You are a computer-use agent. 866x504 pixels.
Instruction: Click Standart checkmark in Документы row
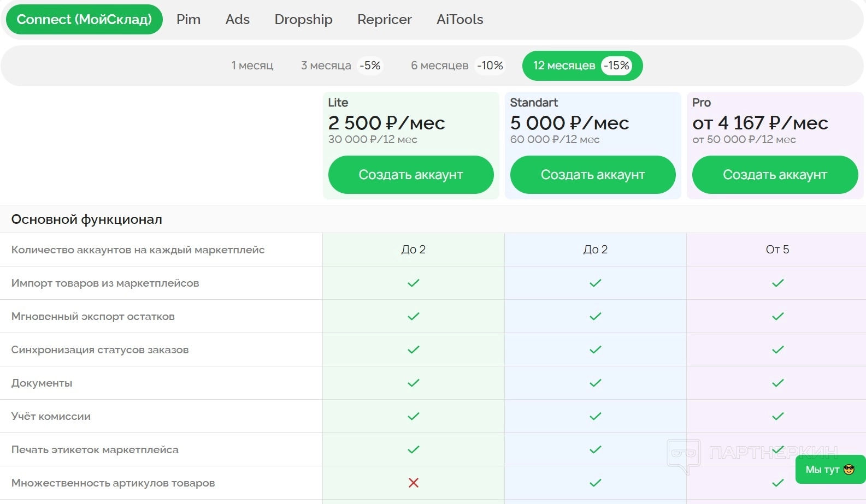pyautogui.click(x=596, y=383)
